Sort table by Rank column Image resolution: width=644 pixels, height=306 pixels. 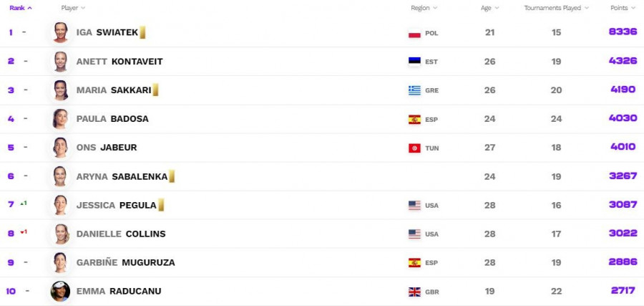20,8
